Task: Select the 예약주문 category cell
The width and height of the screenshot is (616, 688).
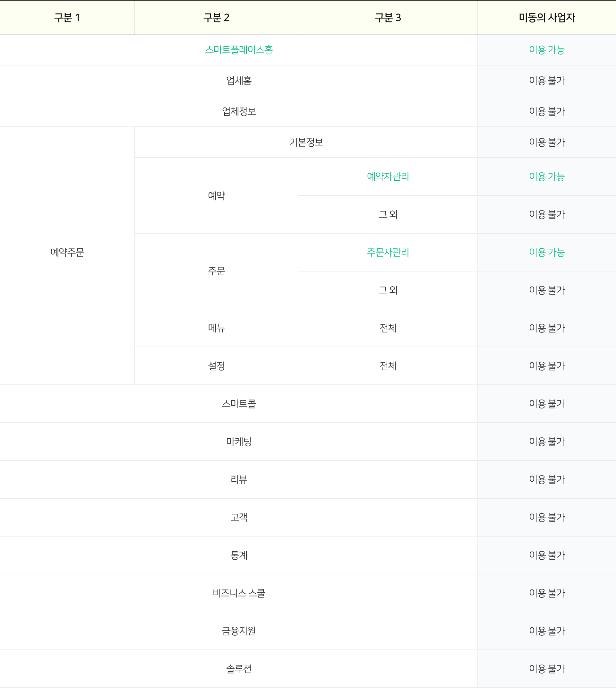Action: (67, 252)
